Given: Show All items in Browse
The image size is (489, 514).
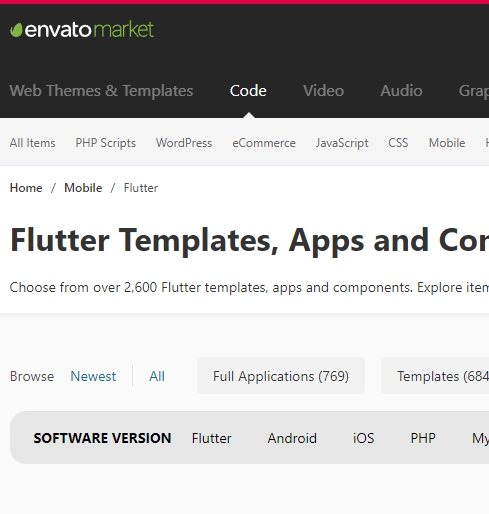Looking at the screenshot, I should click(157, 376).
